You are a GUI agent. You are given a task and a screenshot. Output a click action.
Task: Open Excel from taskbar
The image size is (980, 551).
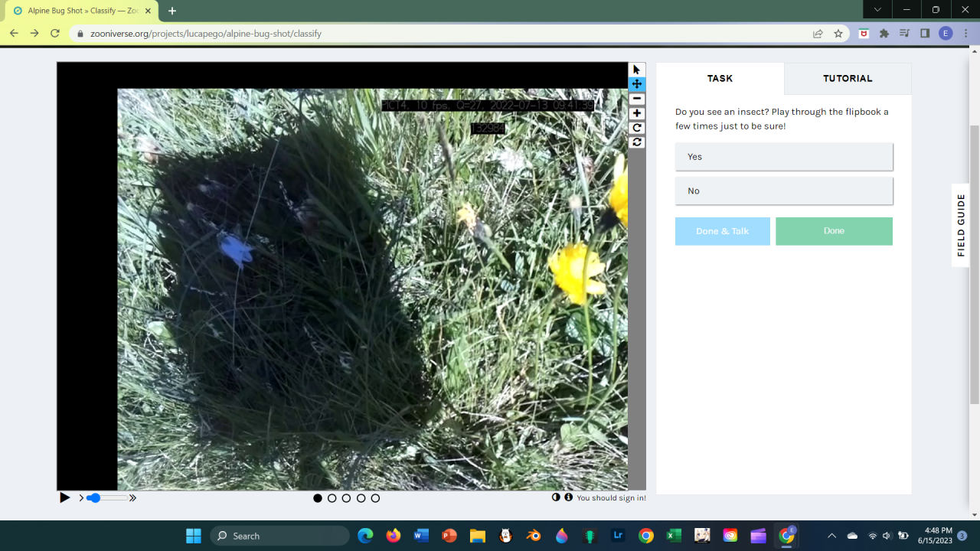click(x=674, y=536)
